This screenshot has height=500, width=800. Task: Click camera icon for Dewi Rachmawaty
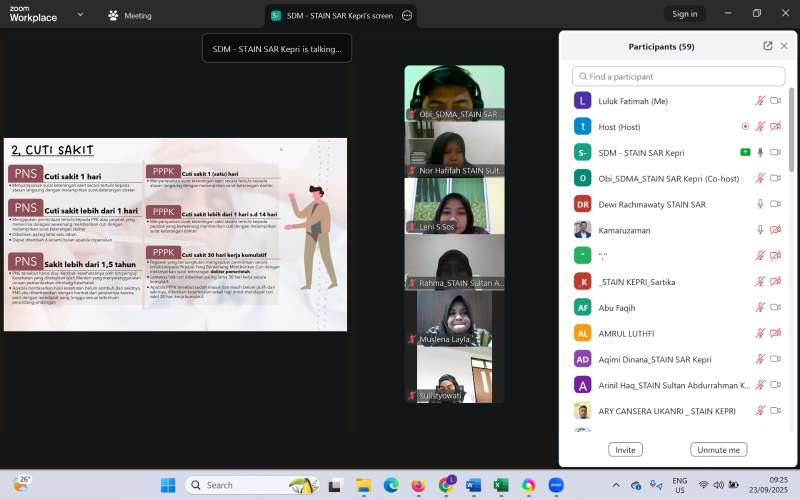pyautogui.click(x=775, y=204)
